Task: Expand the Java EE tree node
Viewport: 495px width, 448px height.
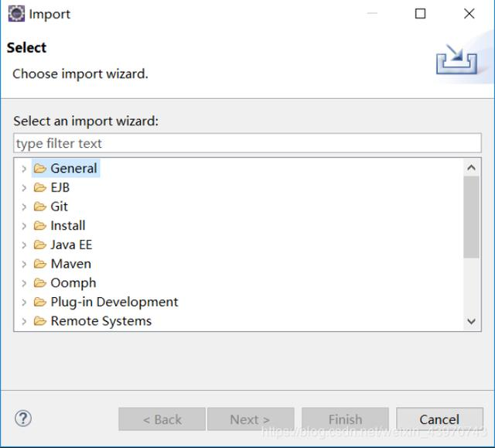Action: (24, 245)
